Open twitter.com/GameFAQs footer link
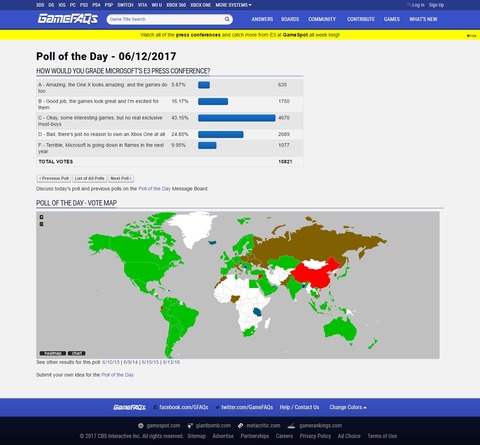This screenshot has height=445, width=480. [244, 407]
